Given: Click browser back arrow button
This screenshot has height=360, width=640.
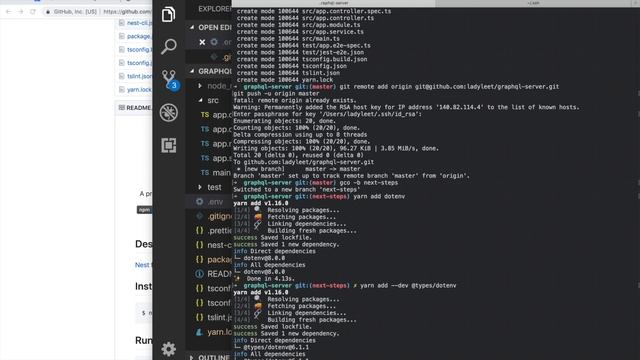Looking at the screenshot, I should pyautogui.click(x=9, y=11).
